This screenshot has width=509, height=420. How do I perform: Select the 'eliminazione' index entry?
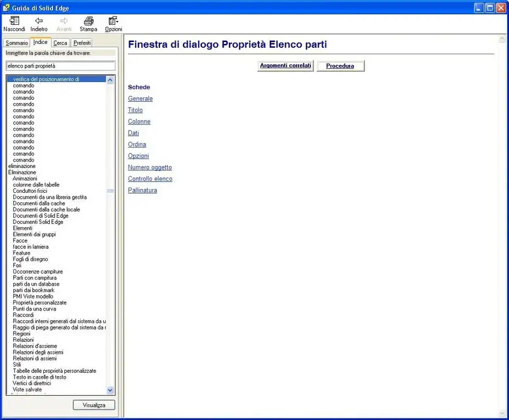point(22,166)
